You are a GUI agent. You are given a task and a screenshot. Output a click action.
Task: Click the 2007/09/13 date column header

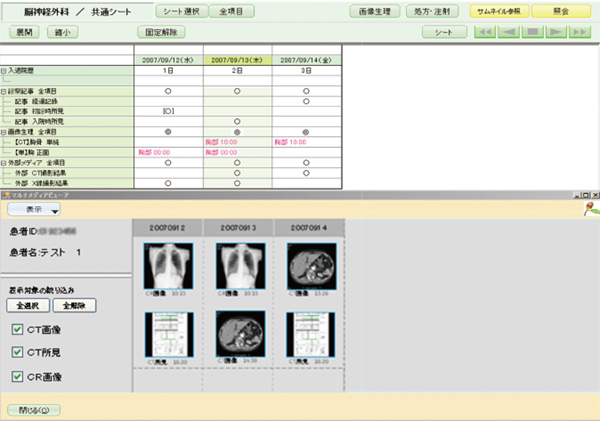coord(236,60)
